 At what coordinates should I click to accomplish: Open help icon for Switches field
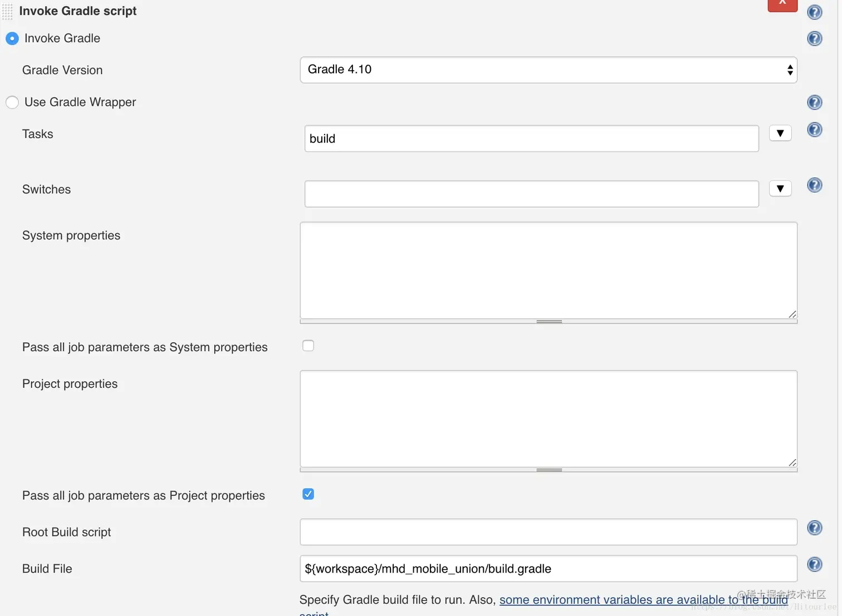coord(814,185)
